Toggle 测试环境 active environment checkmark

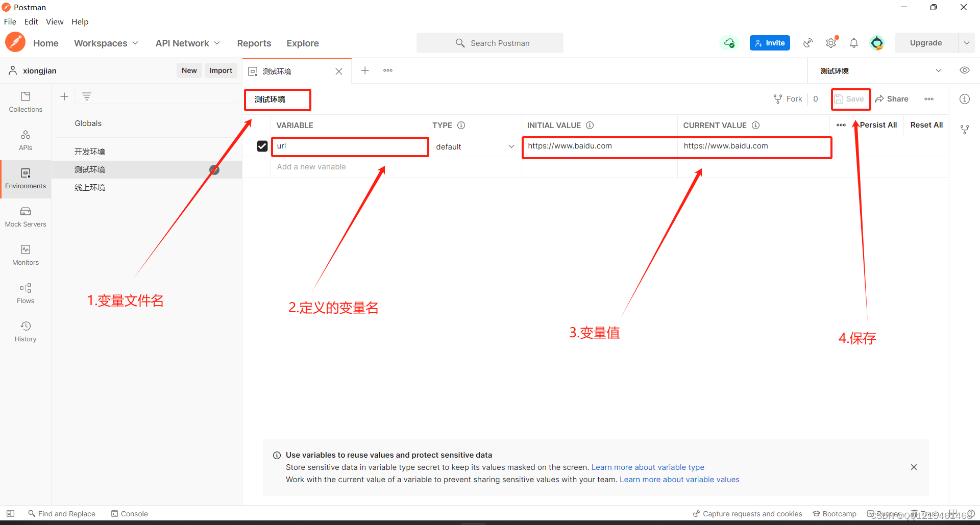214,170
